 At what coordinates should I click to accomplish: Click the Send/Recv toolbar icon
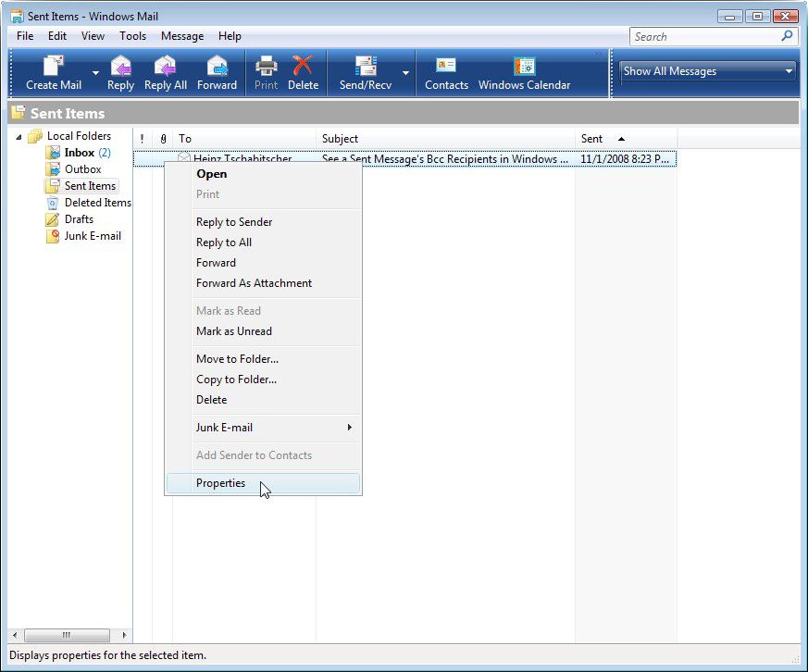[366, 66]
